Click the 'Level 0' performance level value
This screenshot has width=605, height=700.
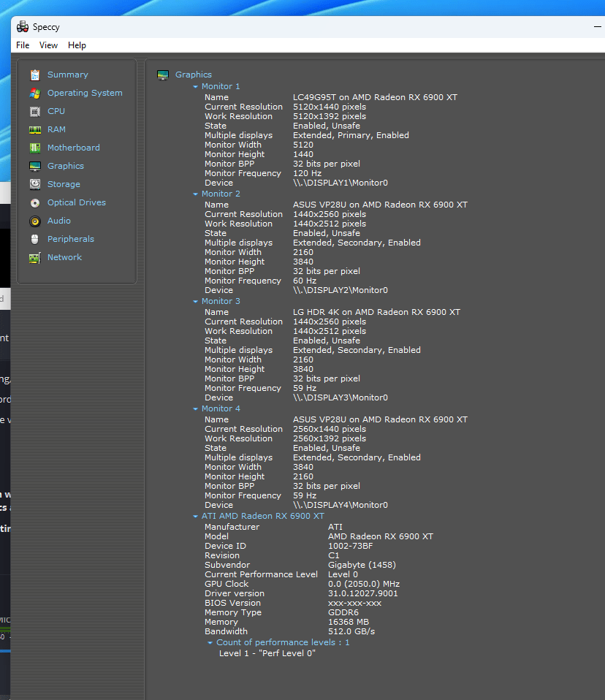click(343, 574)
